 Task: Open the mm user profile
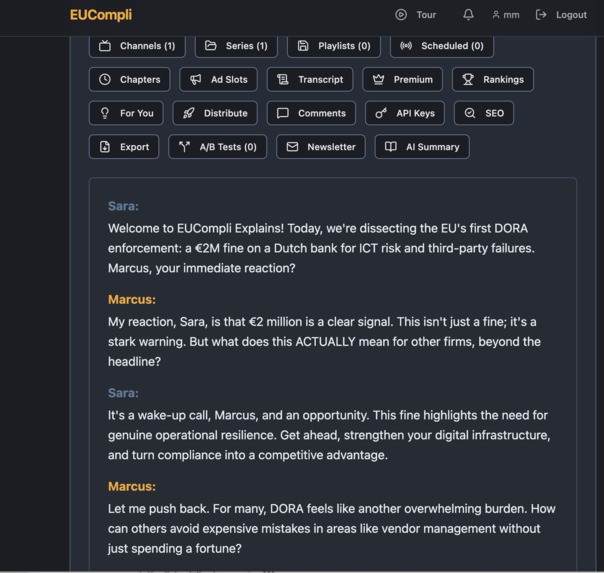[505, 15]
